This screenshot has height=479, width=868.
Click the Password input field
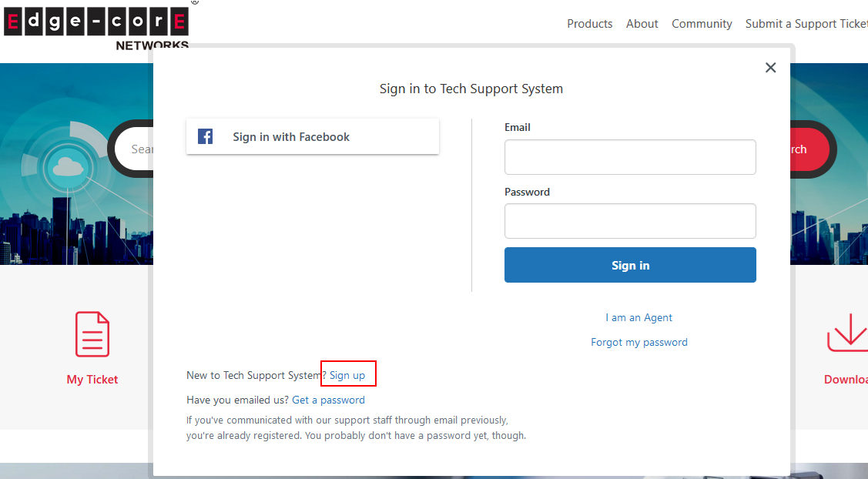pyautogui.click(x=630, y=221)
